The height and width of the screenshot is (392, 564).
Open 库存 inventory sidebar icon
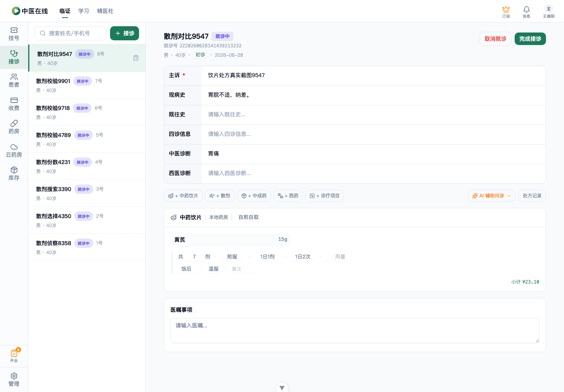pos(14,174)
